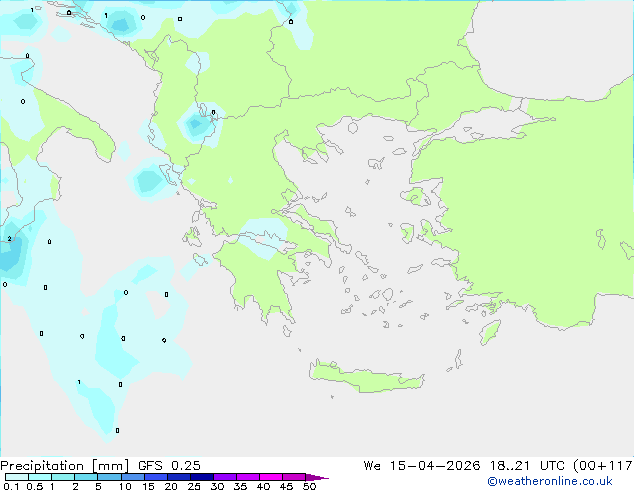Click the 'GFS 0.25' model label
Viewport: 634px width, 490px height.
pos(169,466)
